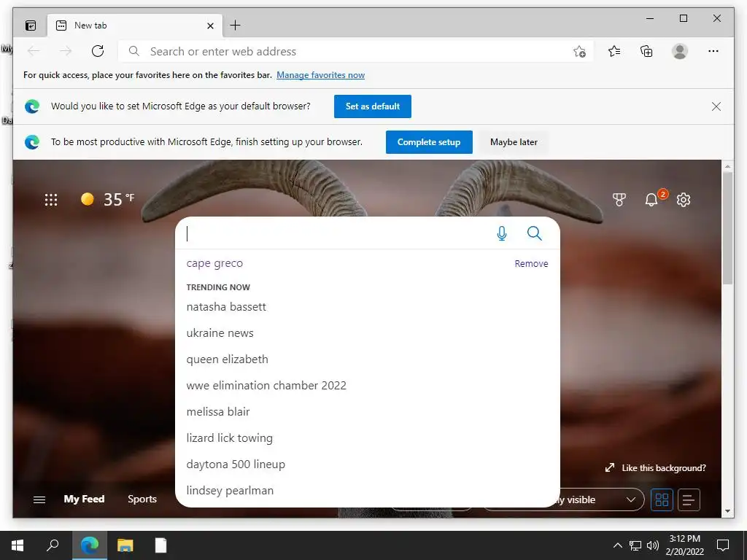The height and width of the screenshot is (560, 747).
Task: Click the magnifier search icon in search box
Action: point(535,233)
